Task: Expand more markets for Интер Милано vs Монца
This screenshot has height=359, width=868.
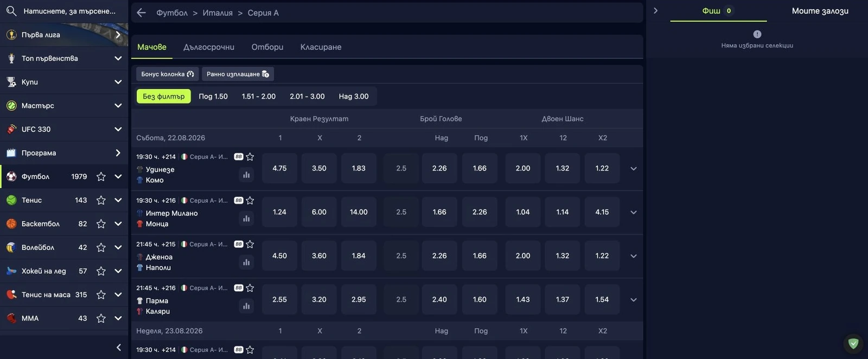Action: 633,213
